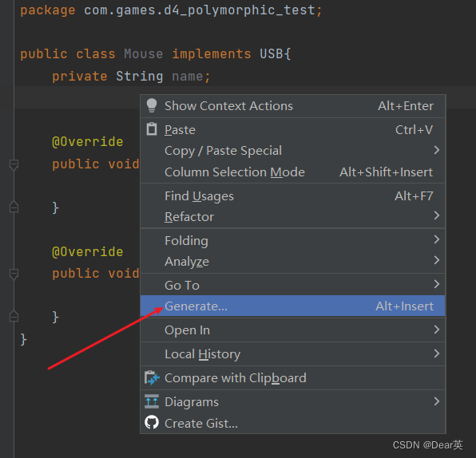476x458 pixels.
Task: Expand Analyze submenu arrow
Action: [437, 260]
